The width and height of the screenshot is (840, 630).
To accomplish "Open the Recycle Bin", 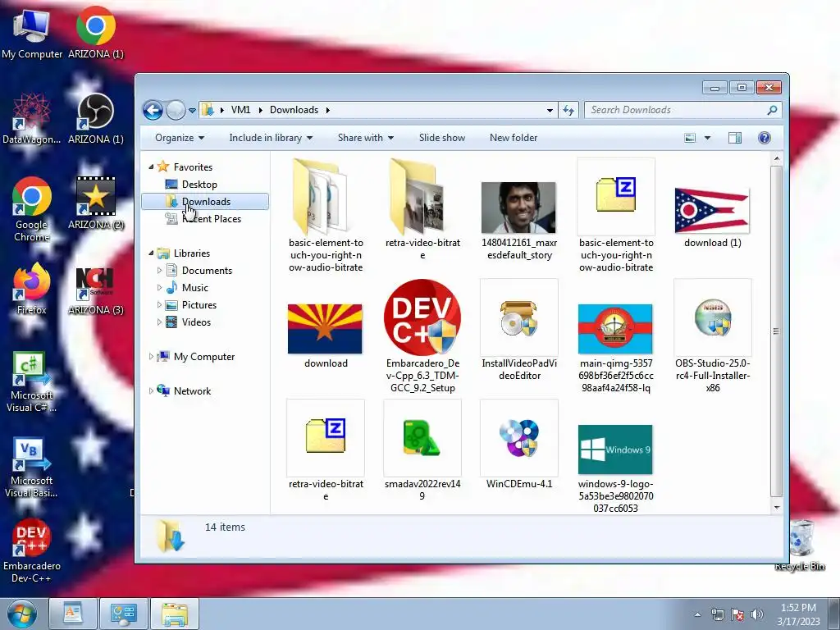I will coord(799,546).
